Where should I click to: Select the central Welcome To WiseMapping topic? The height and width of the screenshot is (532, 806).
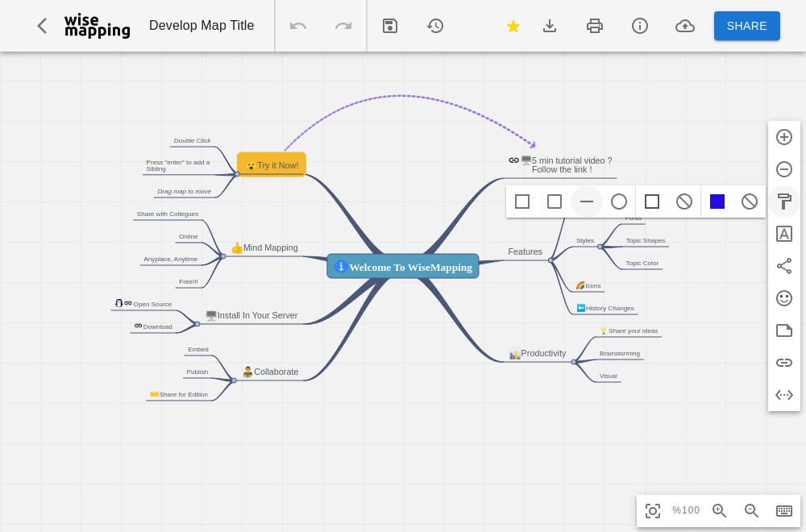pos(403,266)
